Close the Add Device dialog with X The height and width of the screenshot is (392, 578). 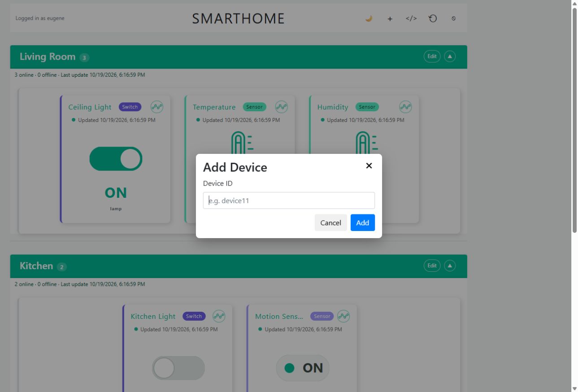(369, 166)
